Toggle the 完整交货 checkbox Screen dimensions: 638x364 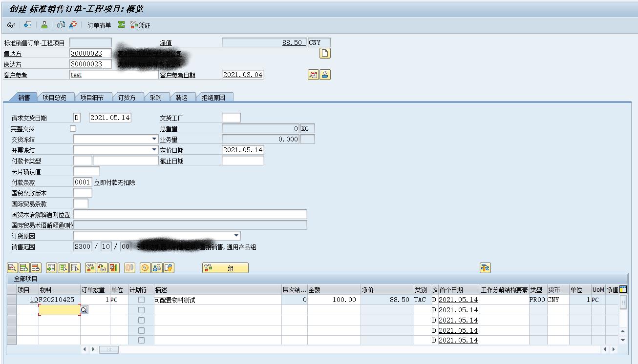point(73,128)
